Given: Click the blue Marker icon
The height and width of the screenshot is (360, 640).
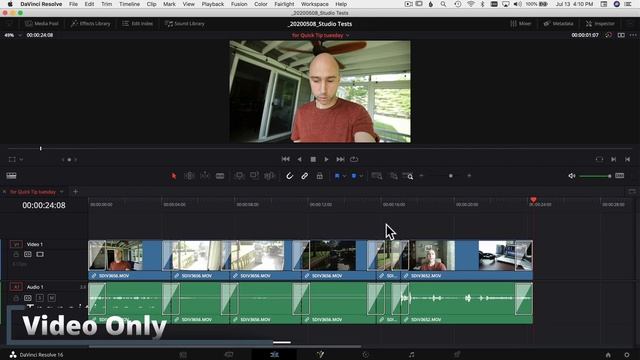Looking at the screenshot, I should point(354,176).
